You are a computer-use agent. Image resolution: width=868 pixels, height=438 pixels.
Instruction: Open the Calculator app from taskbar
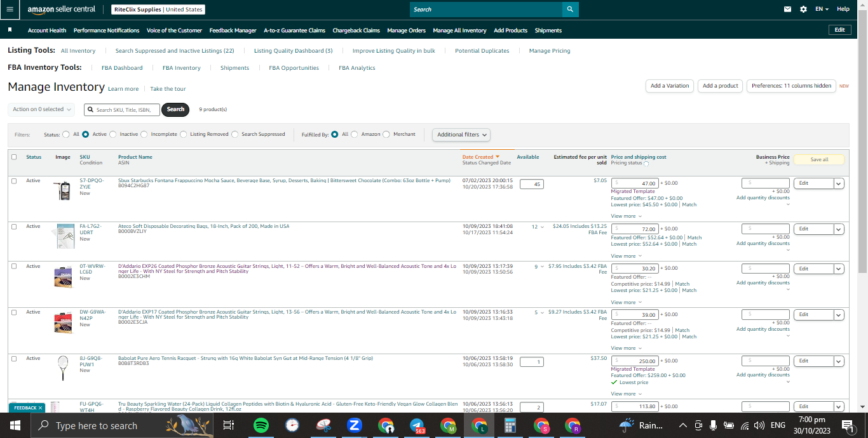(510, 425)
